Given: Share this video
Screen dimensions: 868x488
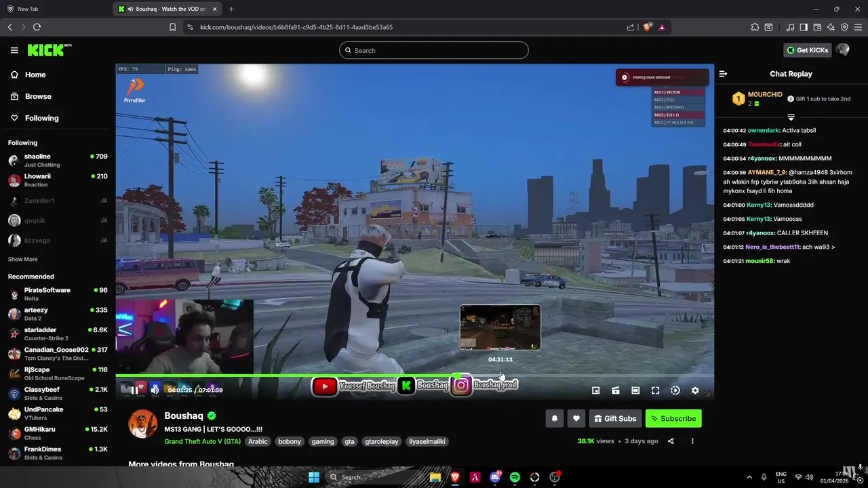Looking at the screenshot, I should [x=671, y=441].
